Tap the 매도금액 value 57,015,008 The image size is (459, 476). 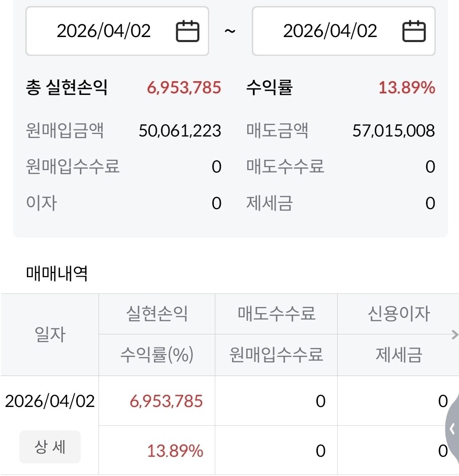click(394, 131)
